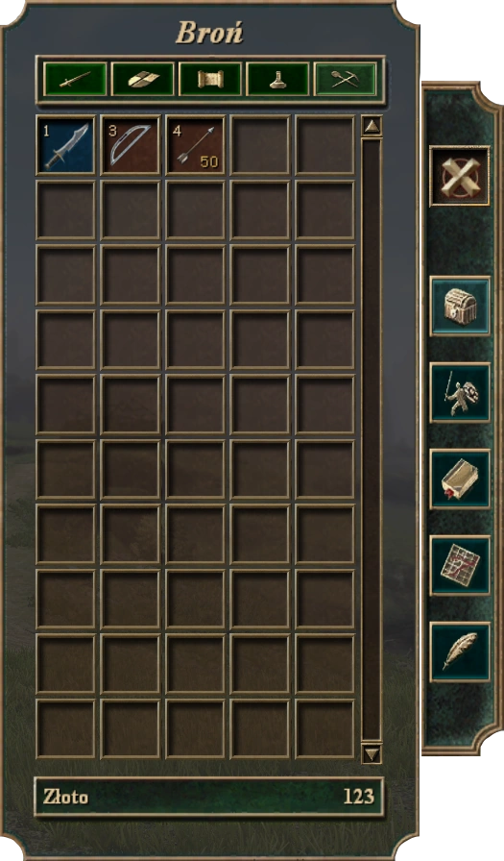The image size is (504, 861).
Task: Click the last empty slot in top row
Action: [324, 145]
